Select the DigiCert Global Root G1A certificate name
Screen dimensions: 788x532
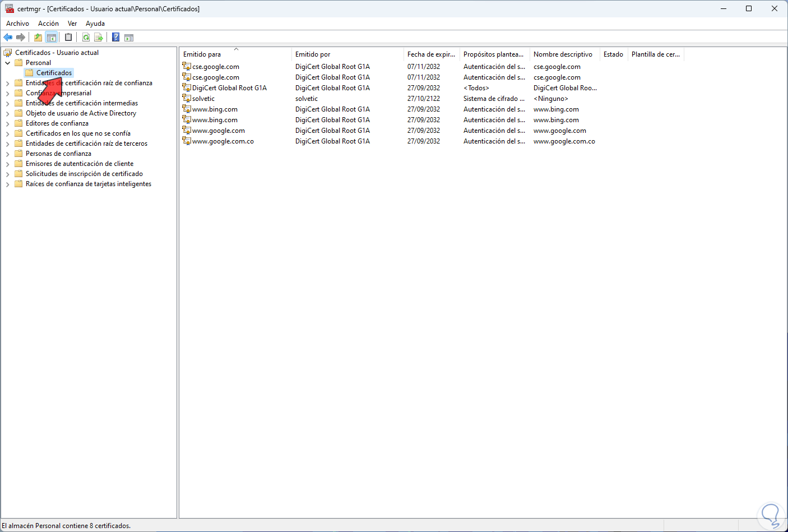click(x=229, y=88)
